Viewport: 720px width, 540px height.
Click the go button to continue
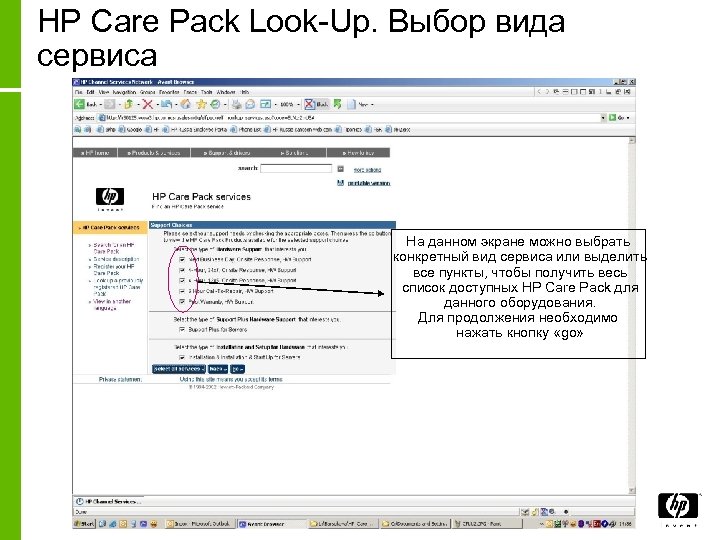(x=237, y=369)
